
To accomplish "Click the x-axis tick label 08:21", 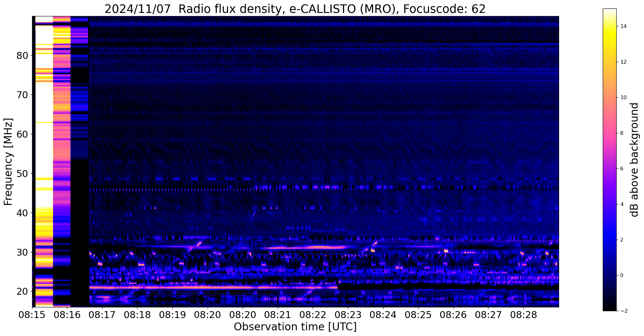I will (x=278, y=315).
